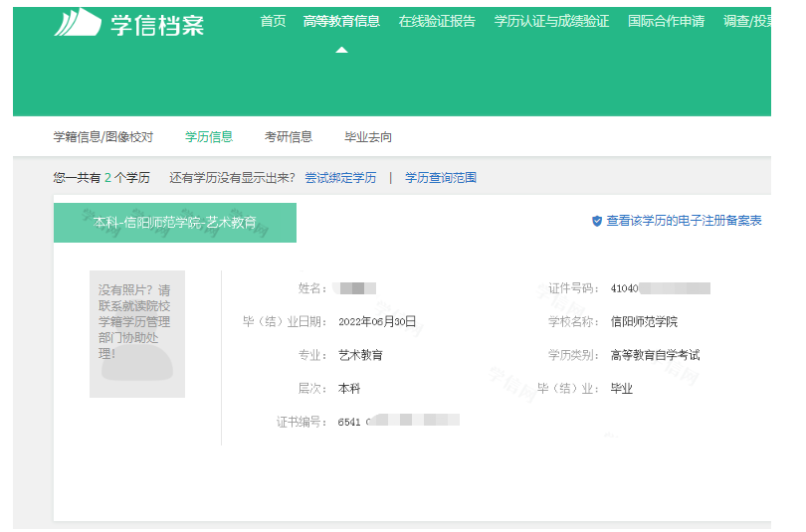Image resolution: width=806 pixels, height=532 pixels.
Task: Click the school name value 信阳师范学院
Action: pyautogui.click(x=644, y=322)
